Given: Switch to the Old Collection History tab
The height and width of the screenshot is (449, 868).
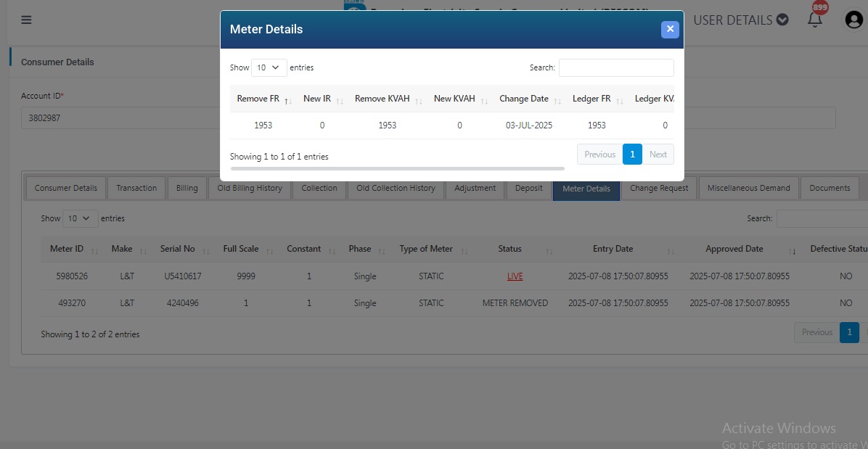Looking at the screenshot, I should tap(396, 188).
